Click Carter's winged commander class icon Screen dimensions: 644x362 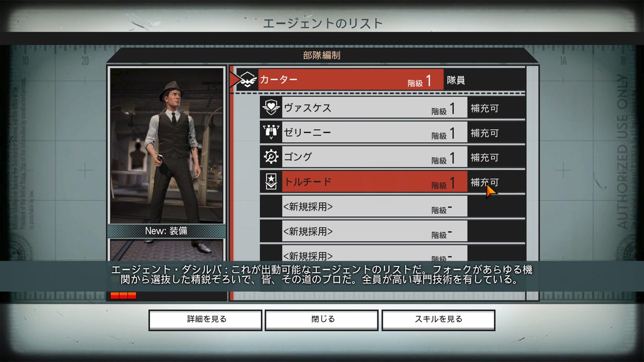[248, 79]
